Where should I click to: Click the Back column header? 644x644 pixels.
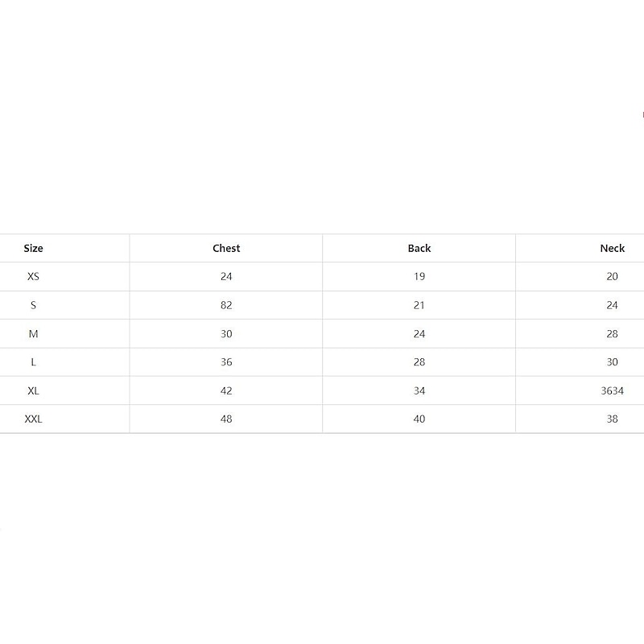(x=419, y=248)
